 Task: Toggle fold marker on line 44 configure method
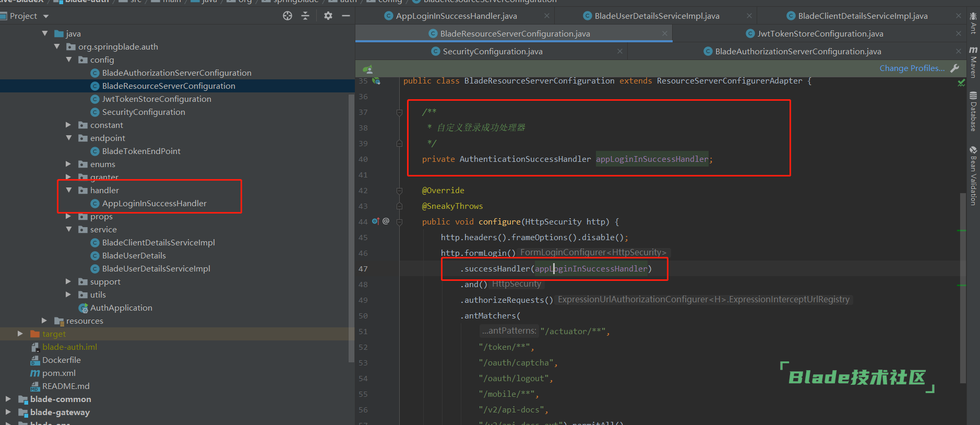(399, 222)
